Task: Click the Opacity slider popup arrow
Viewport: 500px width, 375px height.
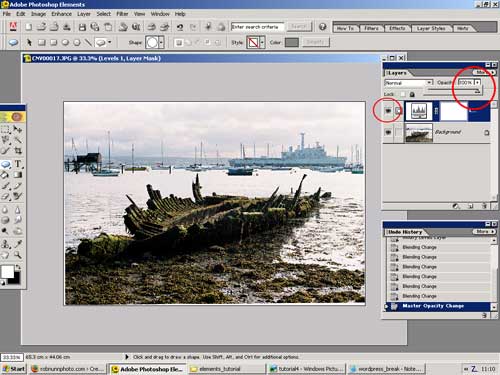Action: click(478, 82)
